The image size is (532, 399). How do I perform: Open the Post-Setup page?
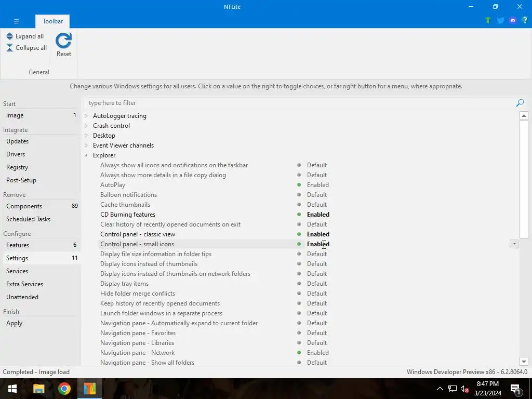[x=41, y=180]
